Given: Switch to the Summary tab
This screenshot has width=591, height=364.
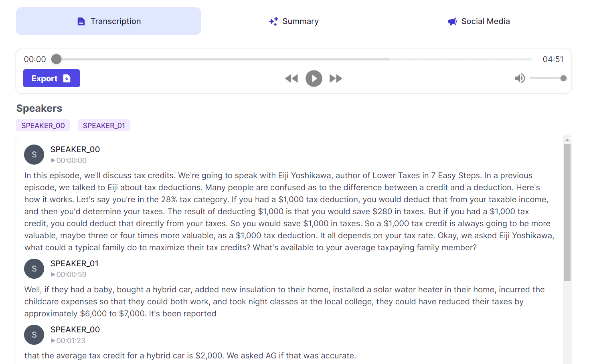Looking at the screenshot, I should tap(294, 21).
